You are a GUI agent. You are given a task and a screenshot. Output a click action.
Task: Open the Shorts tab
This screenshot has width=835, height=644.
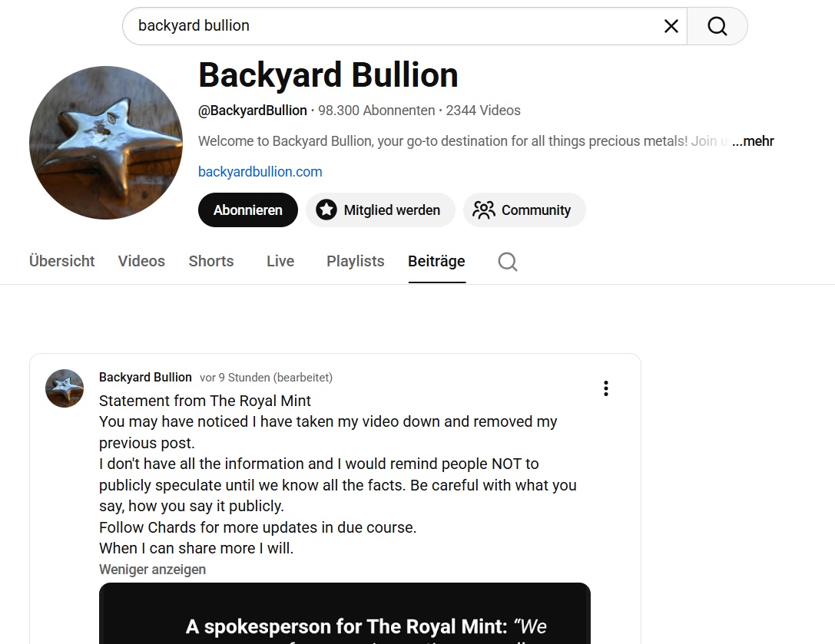[211, 261]
